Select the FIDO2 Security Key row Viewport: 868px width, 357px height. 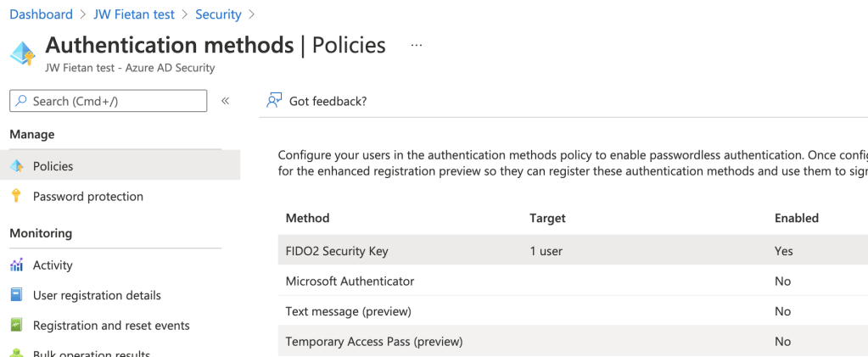coord(337,251)
